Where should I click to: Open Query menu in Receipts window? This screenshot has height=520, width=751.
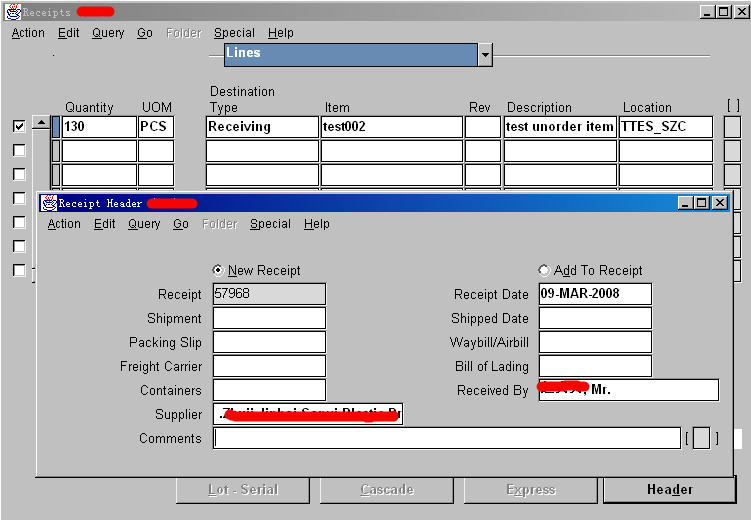pos(108,33)
